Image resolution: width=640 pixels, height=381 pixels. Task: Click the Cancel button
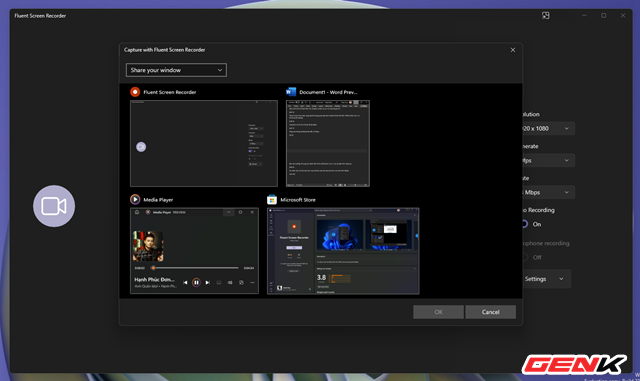click(491, 312)
